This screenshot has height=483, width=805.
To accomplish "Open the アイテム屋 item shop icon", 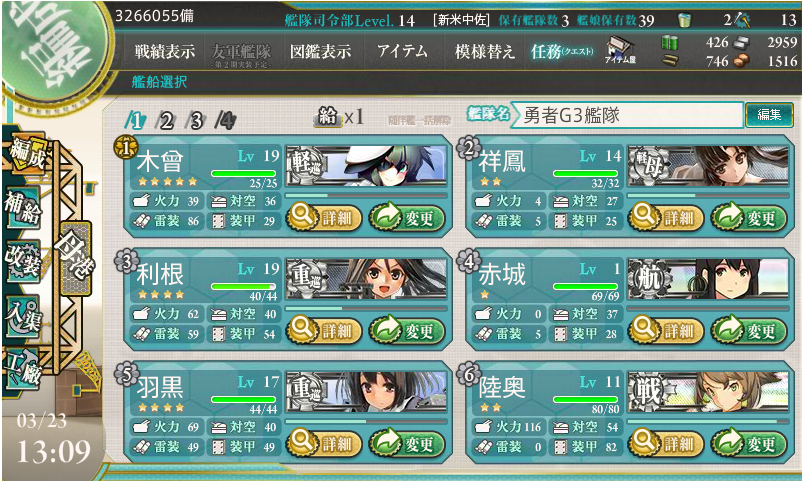I will pyautogui.click(x=620, y=50).
